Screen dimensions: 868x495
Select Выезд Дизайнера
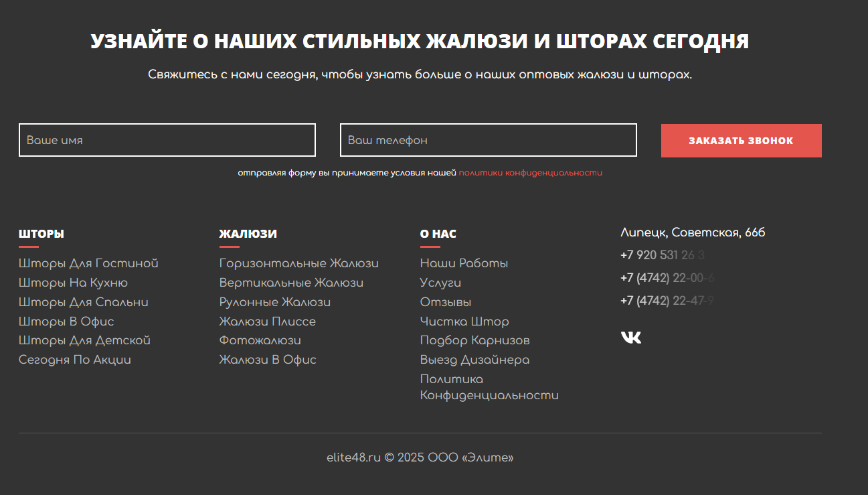pos(474,359)
